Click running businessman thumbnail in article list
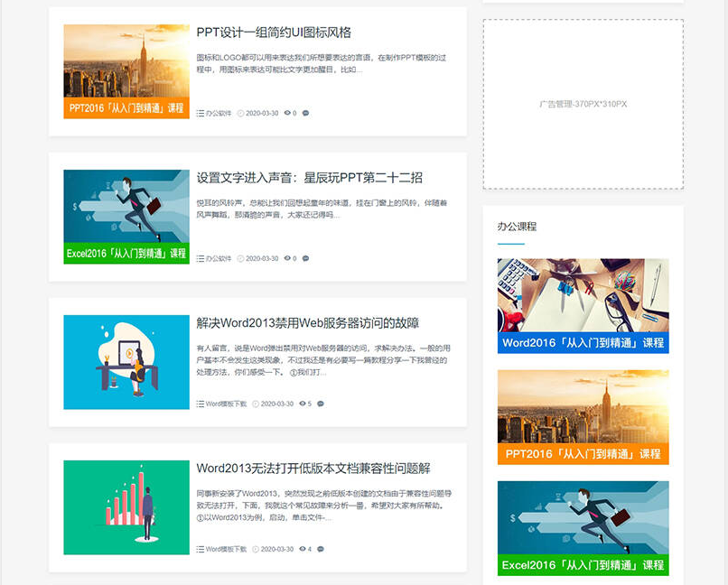 (x=126, y=208)
